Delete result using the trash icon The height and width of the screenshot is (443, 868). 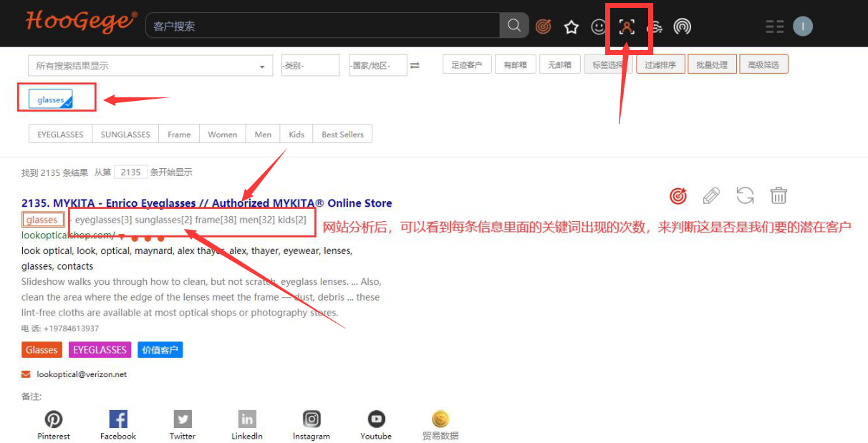pos(778,195)
